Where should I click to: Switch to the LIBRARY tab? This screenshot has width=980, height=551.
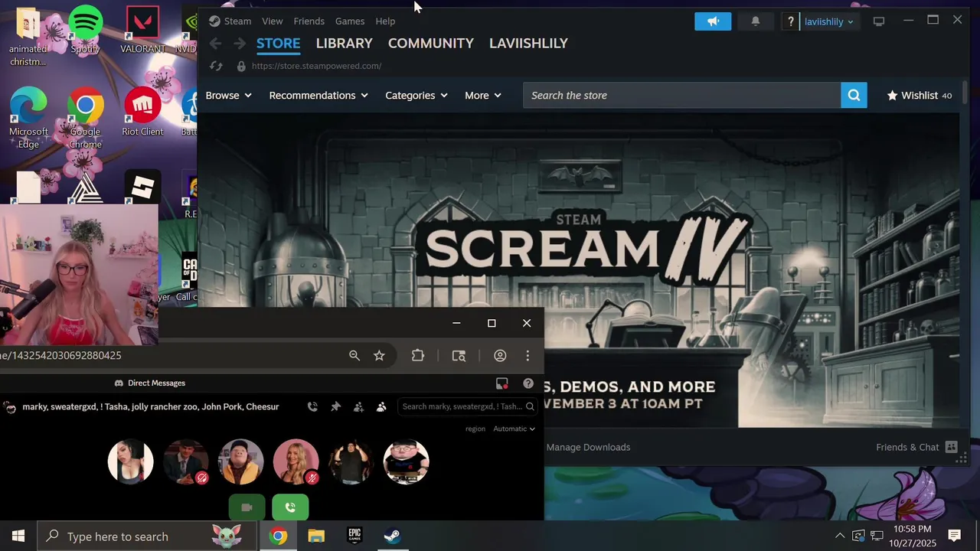tap(344, 44)
